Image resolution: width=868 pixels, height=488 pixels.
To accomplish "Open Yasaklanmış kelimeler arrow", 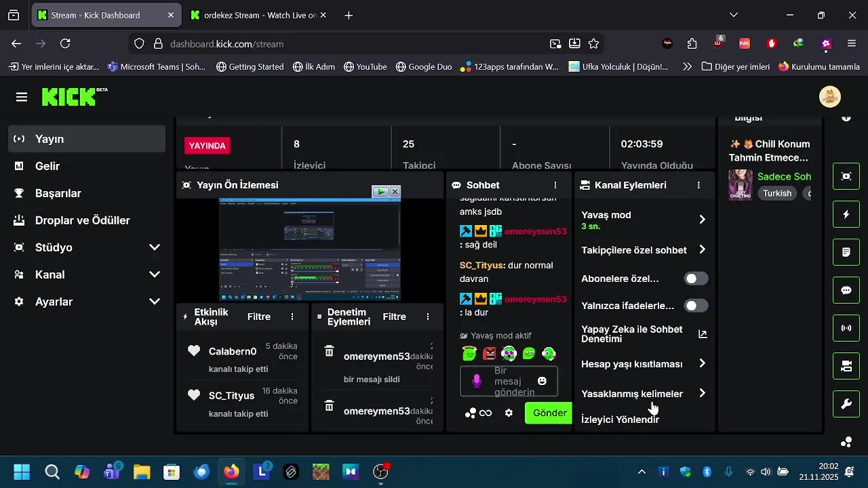I will (702, 393).
